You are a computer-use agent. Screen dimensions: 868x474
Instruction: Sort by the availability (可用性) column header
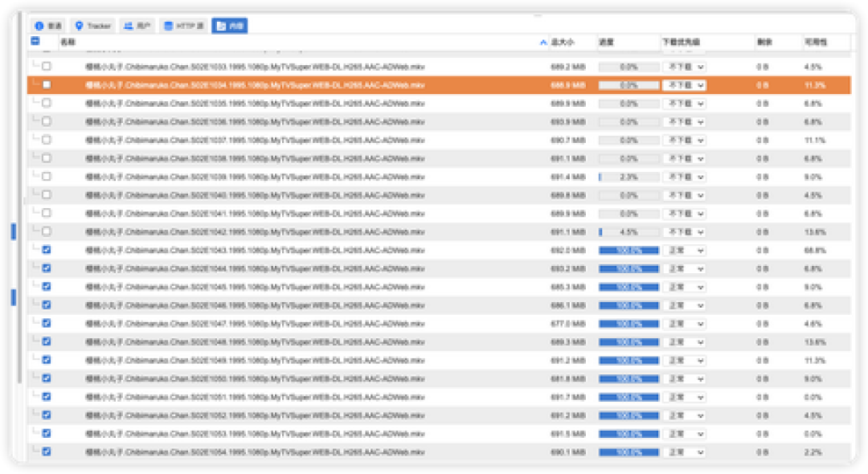coord(816,42)
